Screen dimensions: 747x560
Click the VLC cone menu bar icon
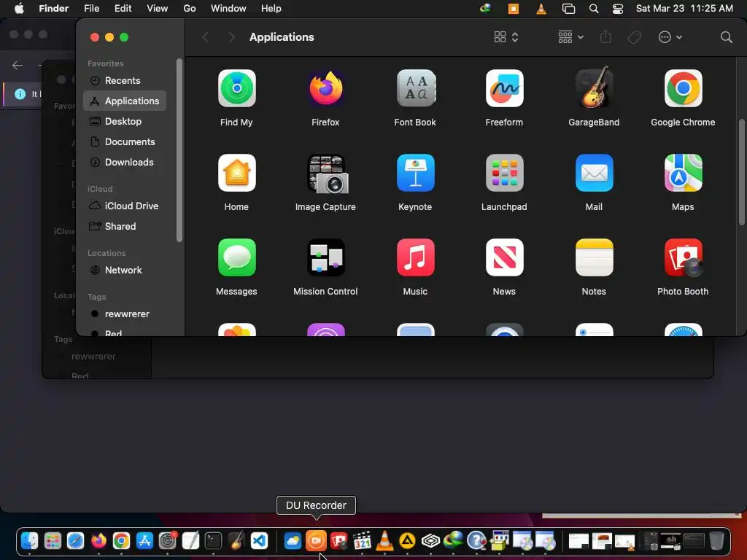541,9
